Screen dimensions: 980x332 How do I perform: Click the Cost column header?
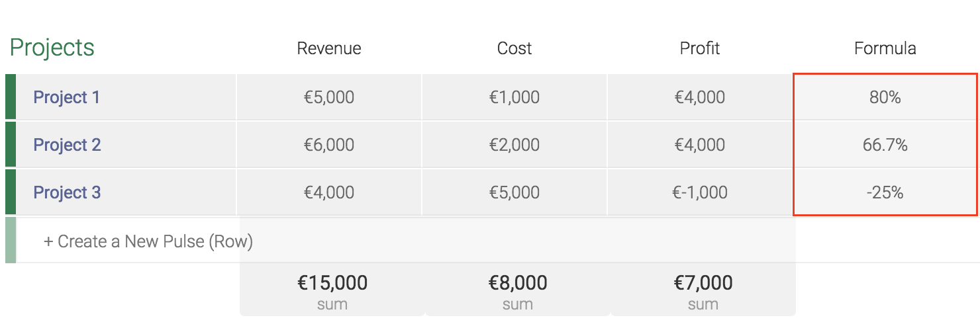coord(514,48)
